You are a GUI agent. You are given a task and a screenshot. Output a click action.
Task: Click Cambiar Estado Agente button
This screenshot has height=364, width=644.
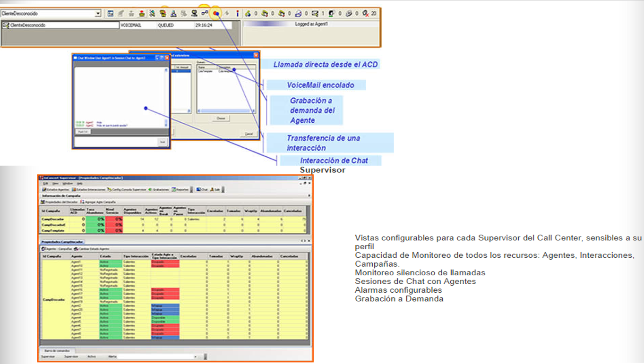(91, 248)
